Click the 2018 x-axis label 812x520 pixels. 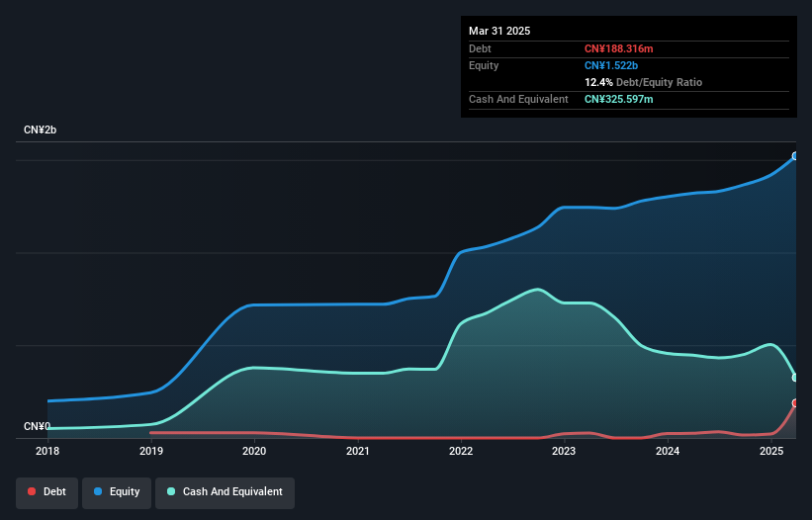47,451
